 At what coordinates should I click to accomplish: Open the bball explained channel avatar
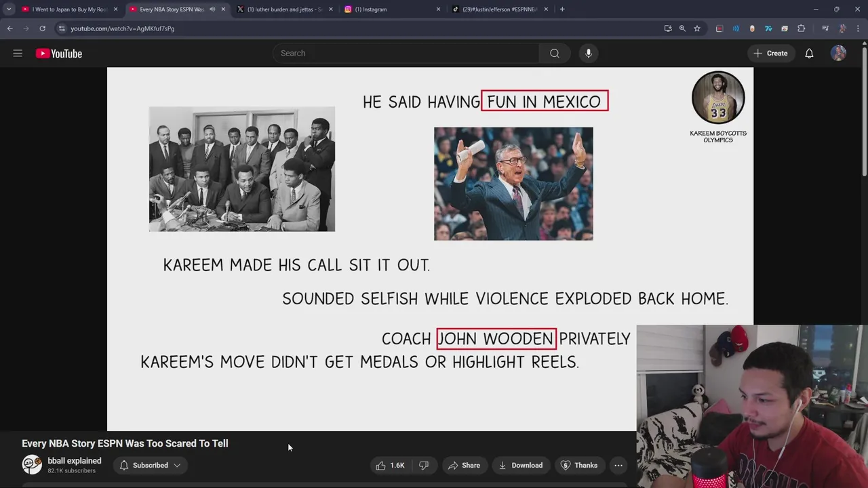[x=32, y=465]
